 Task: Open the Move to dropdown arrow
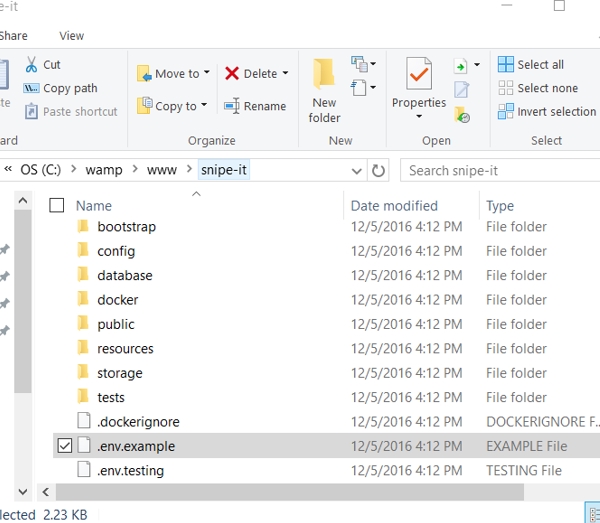[207, 72]
